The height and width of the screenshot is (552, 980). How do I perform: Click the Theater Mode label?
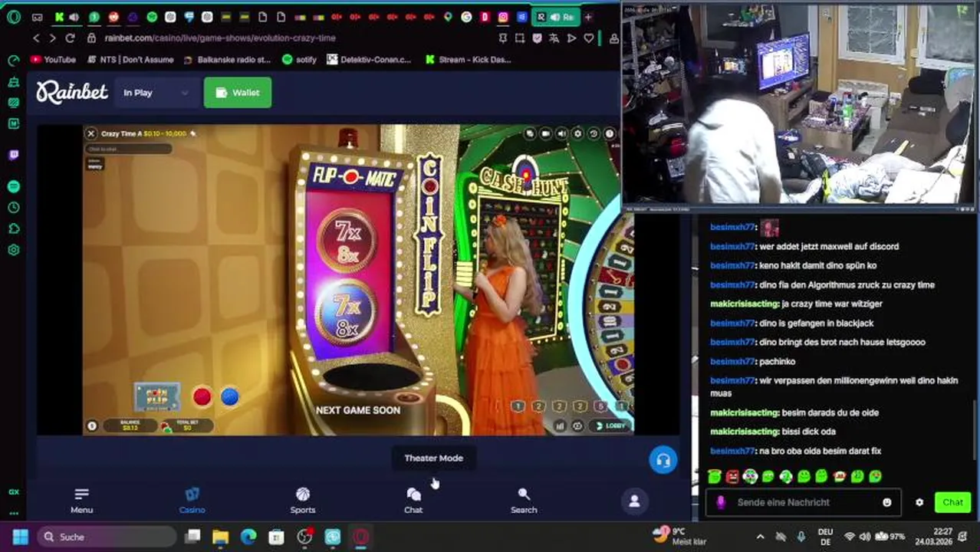433,458
